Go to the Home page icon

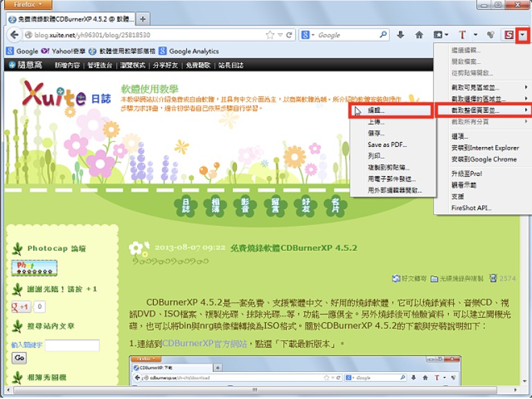coord(419,35)
